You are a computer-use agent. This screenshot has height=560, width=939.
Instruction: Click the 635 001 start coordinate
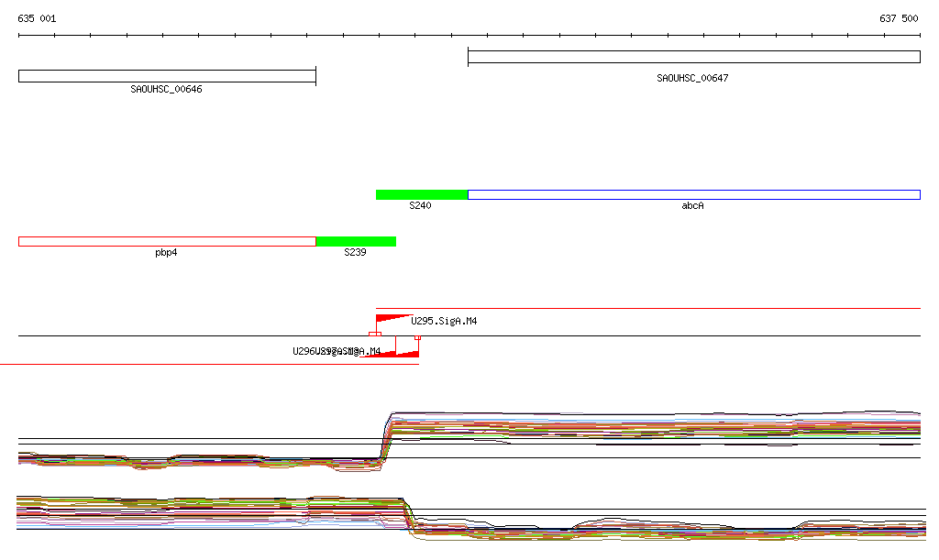click(37, 18)
